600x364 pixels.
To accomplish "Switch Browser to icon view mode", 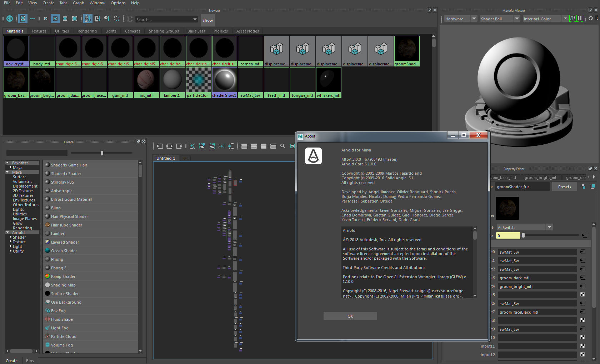I will (x=23, y=19).
